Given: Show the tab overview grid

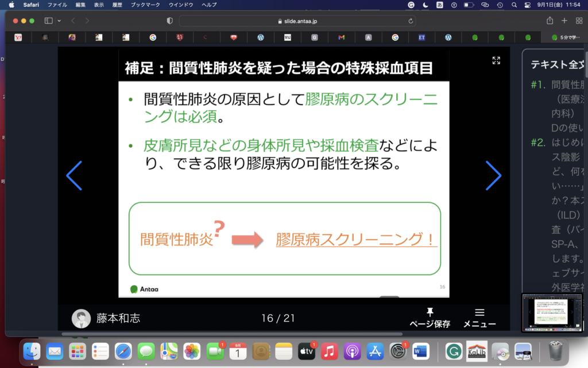Looking at the screenshot, I should click(x=578, y=21).
